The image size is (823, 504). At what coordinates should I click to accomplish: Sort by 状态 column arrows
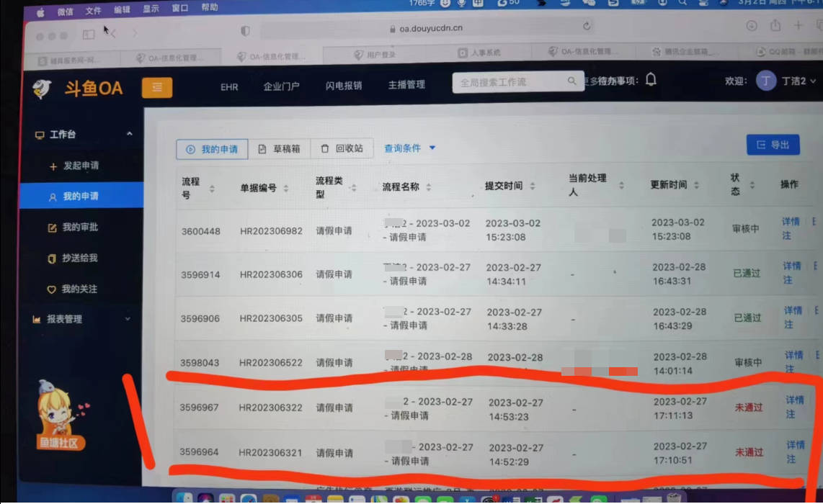coord(752,184)
